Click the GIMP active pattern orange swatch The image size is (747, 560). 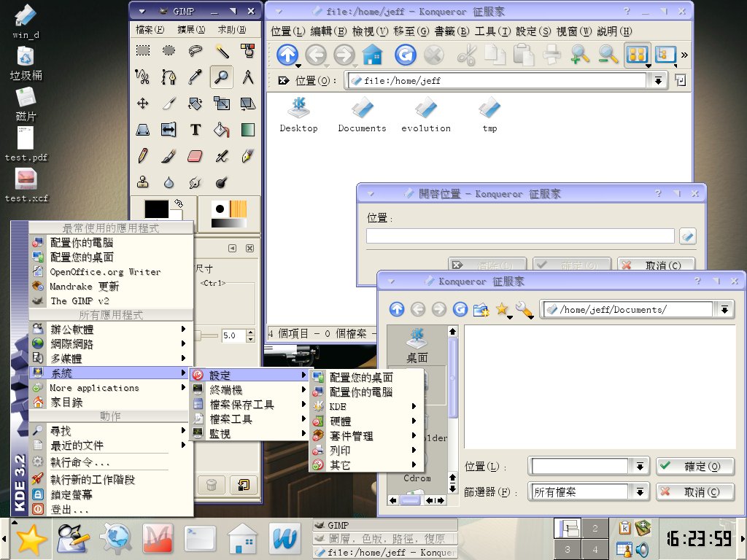(239, 209)
